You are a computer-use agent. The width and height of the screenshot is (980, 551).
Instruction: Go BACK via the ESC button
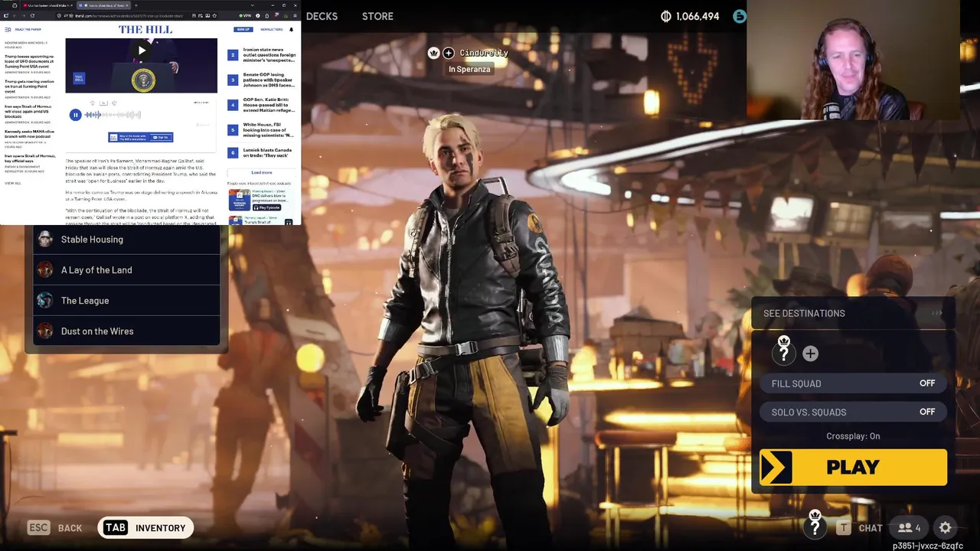pyautogui.click(x=55, y=528)
